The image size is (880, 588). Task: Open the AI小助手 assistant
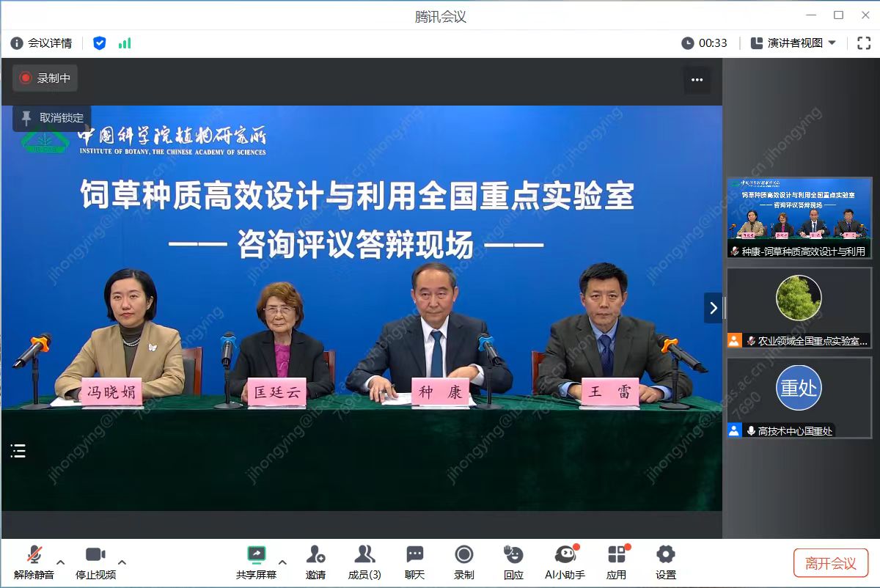point(565,562)
